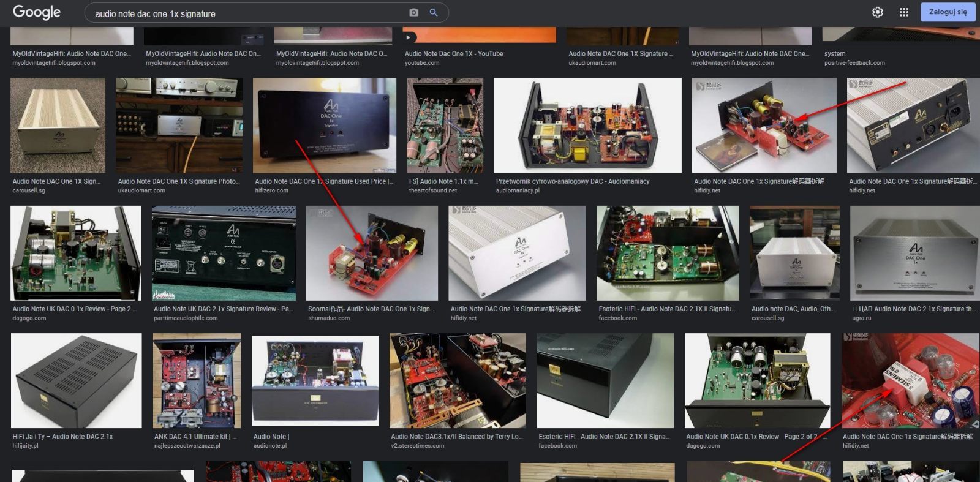The image size is (980, 482).
Task: Open v2.stereotimes DAC3.1x/II Balanced image
Action: 458,380
